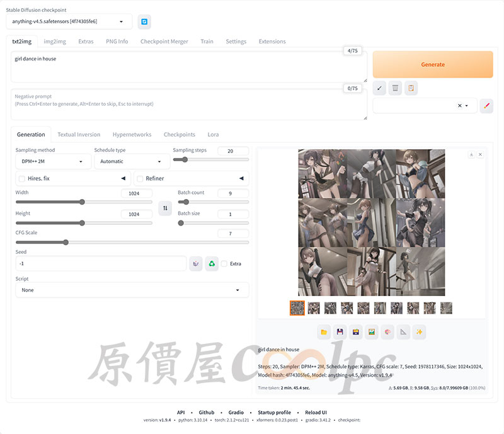This screenshot has width=504, height=434.
Task: Expand the Hires. fix section arrow
Action: (123, 178)
